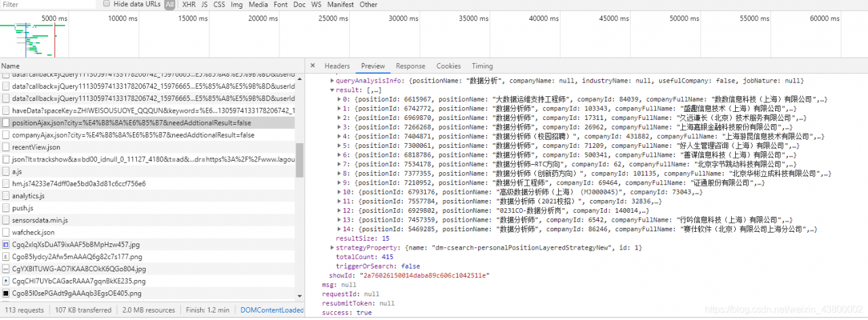The width and height of the screenshot is (868, 320).
Task: Expand result item 12 with positionId 6929802
Action: [x=339, y=211]
